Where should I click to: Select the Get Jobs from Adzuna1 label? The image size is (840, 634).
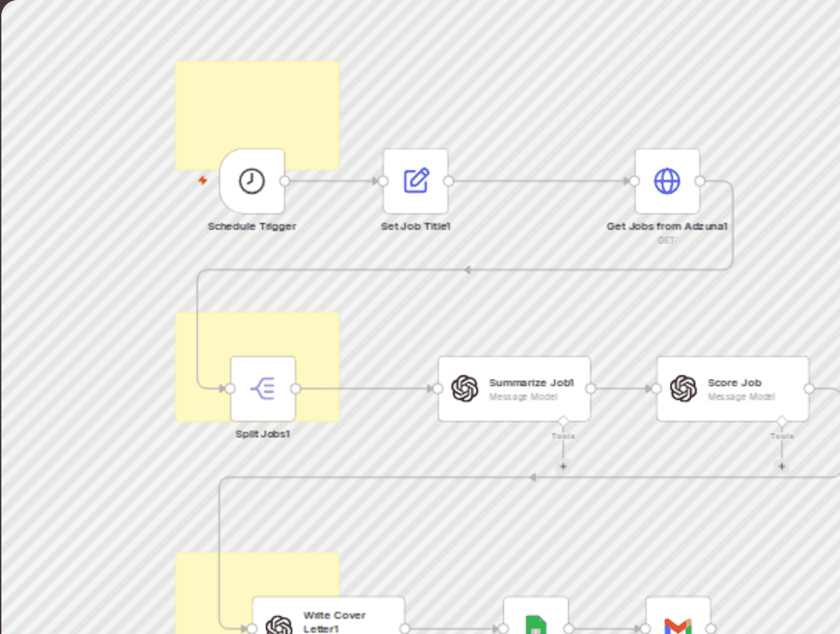tap(668, 226)
